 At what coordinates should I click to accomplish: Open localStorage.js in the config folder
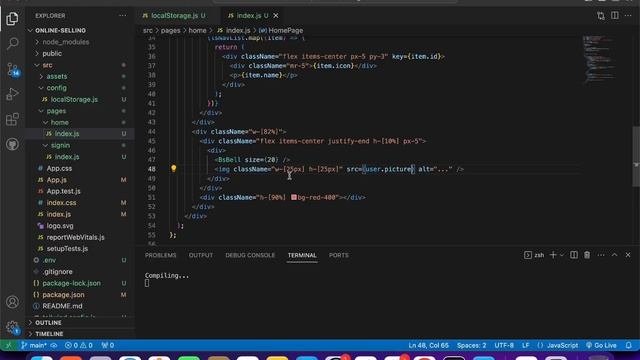[74, 99]
